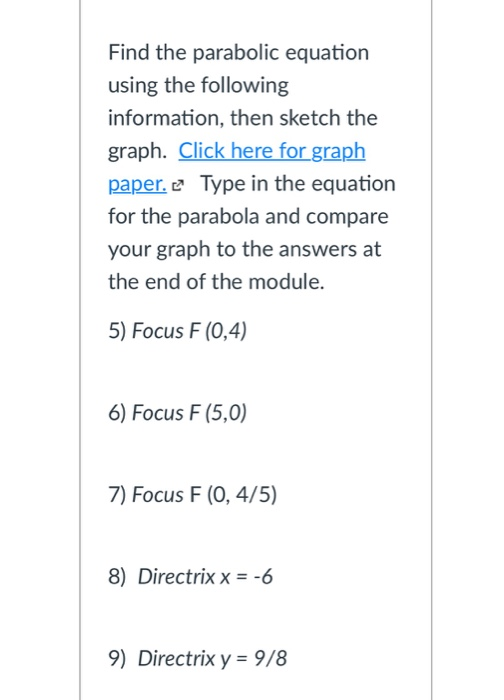Viewport: 504px width, 700px height.
Task: Click the value 9/8 in problem 9
Action: (271, 658)
